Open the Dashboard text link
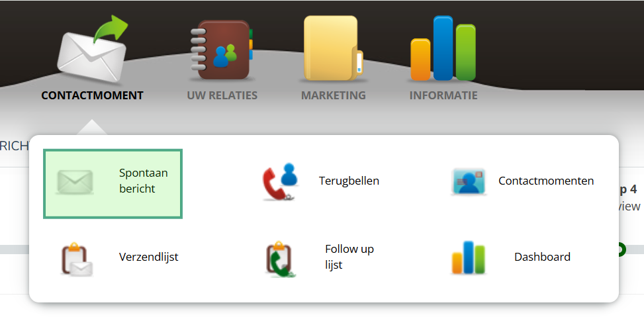The image size is (644, 319). 542,257
